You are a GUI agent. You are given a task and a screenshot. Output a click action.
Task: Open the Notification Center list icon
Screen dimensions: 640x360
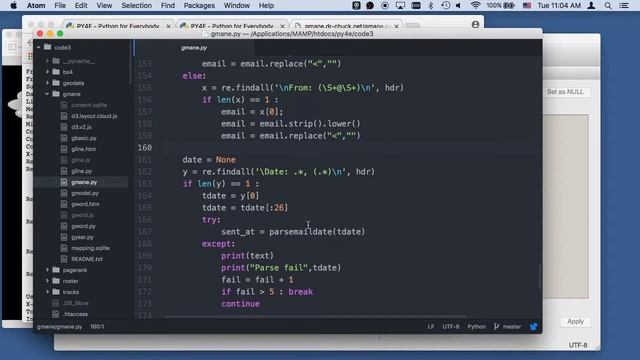624,5
